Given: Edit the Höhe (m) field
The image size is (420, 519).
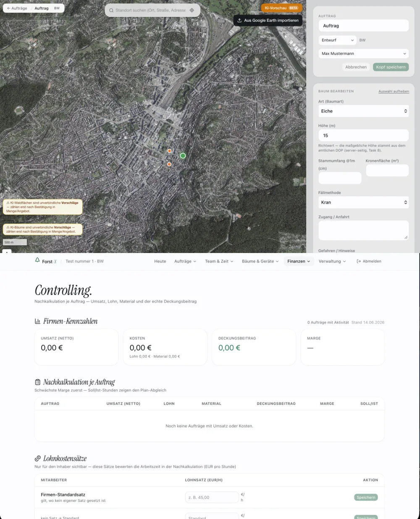Looking at the screenshot, I should pos(363,135).
